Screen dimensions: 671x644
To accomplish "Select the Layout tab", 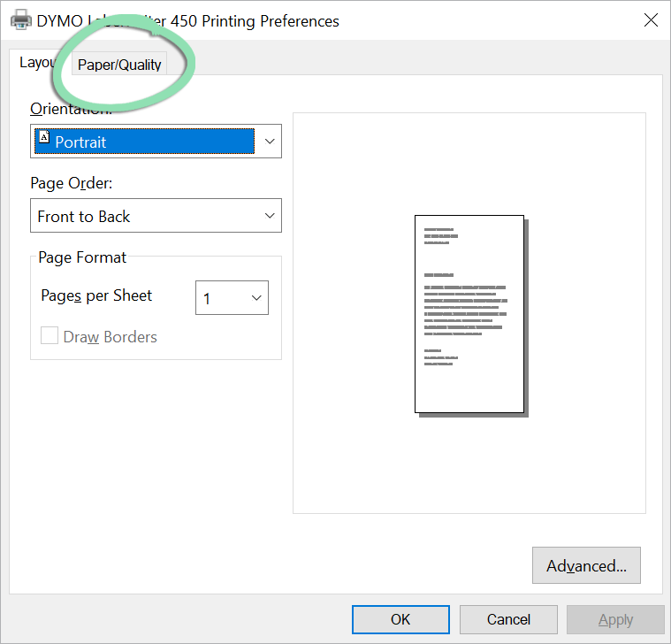I will coord(37,63).
